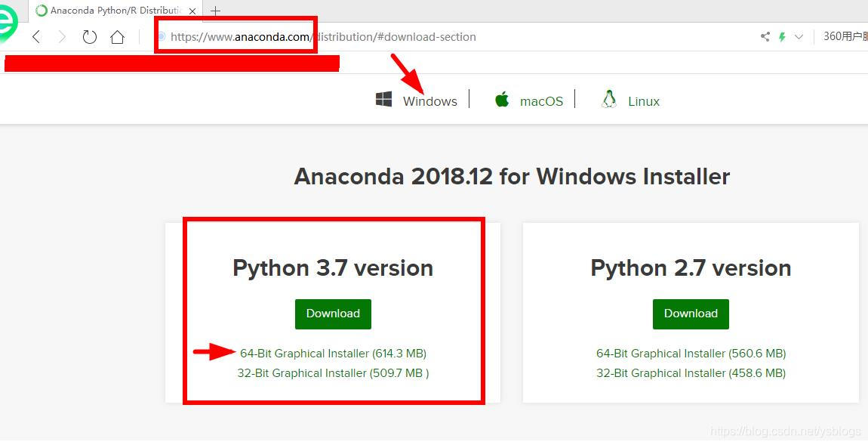Click Anaconda 2018.12 for Windows Installer heading
The image size is (868, 445).
(512, 177)
